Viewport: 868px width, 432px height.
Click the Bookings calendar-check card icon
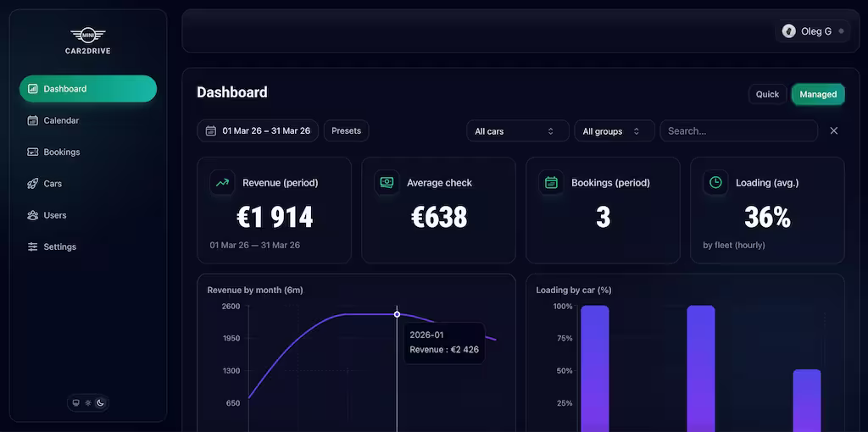click(x=551, y=182)
